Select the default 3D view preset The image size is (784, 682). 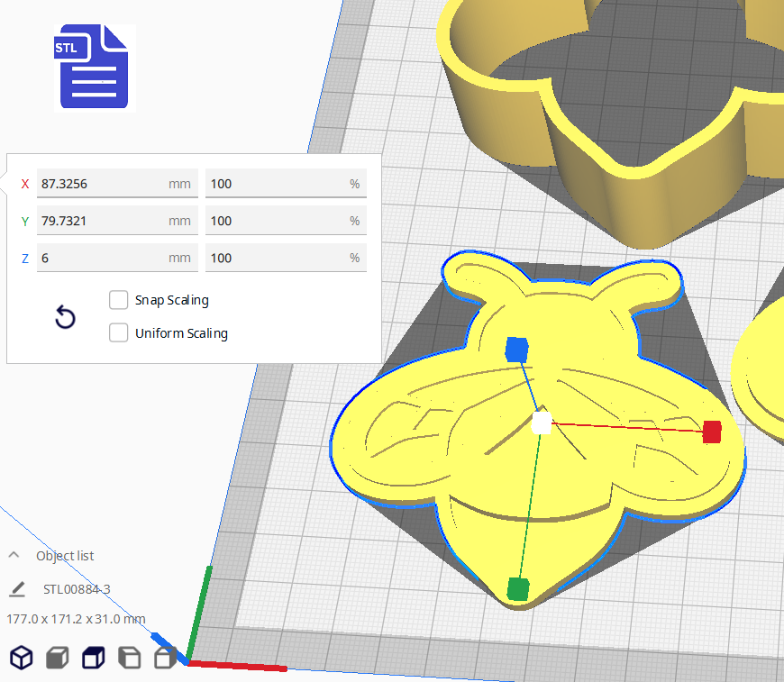point(21,658)
